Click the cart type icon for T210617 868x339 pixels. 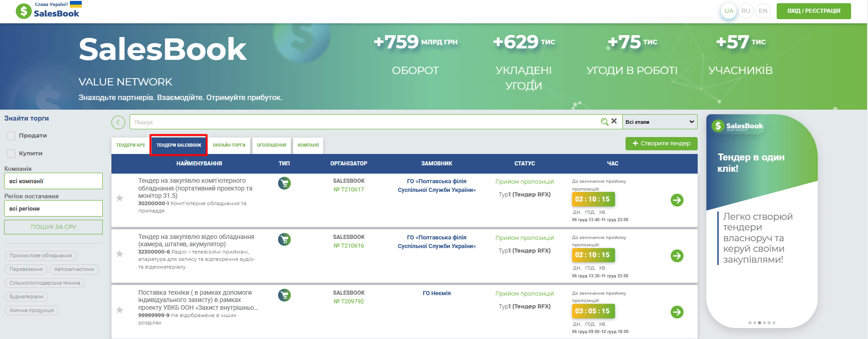tap(284, 183)
